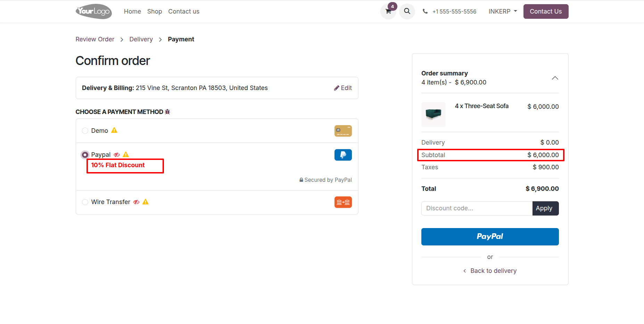
Task: Click the PayPal logo icon in method list
Action: point(343,155)
